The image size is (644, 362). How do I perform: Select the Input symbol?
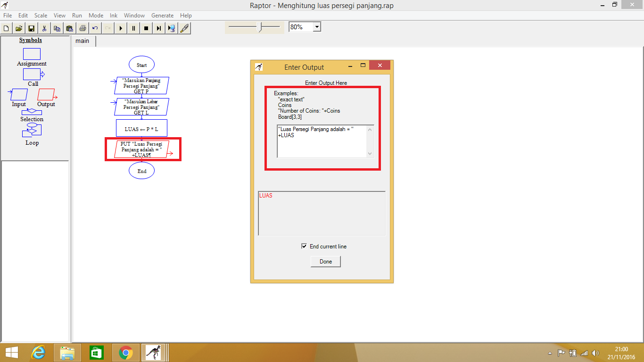18,95
